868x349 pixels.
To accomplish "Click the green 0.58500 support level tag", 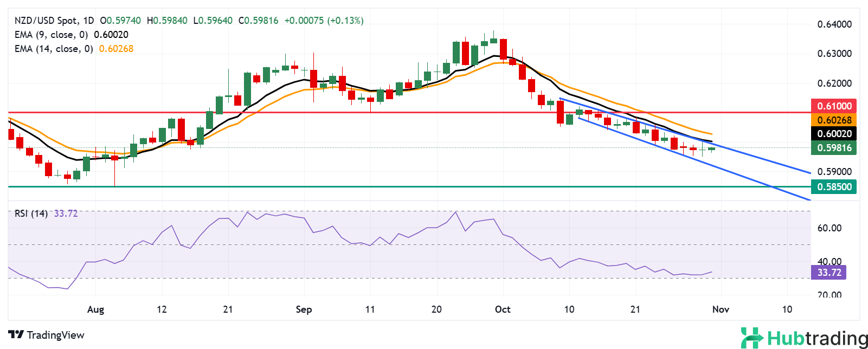I will coord(834,187).
